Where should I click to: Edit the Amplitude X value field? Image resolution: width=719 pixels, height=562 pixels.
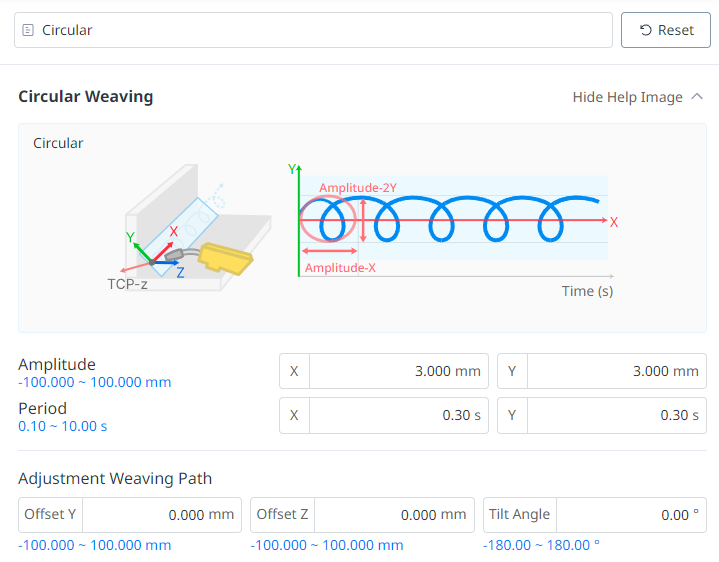click(x=398, y=371)
